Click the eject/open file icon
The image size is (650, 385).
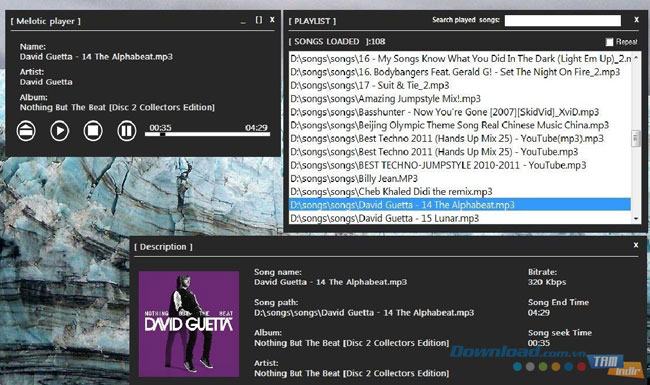tap(26, 131)
